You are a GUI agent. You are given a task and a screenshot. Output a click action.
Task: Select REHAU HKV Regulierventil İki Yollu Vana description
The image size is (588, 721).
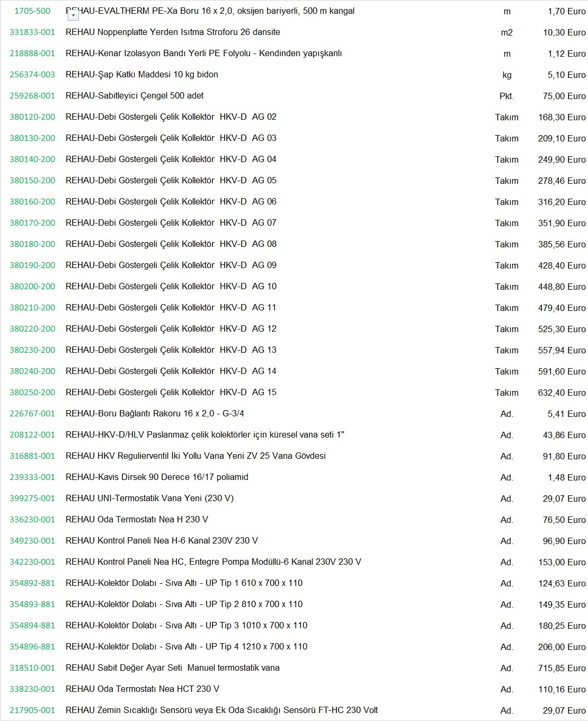(x=195, y=456)
